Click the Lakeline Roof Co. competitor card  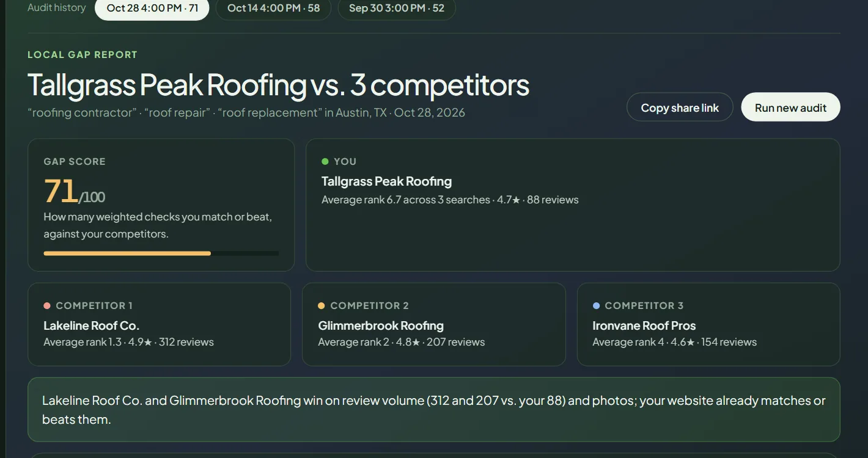[x=159, y=324]
